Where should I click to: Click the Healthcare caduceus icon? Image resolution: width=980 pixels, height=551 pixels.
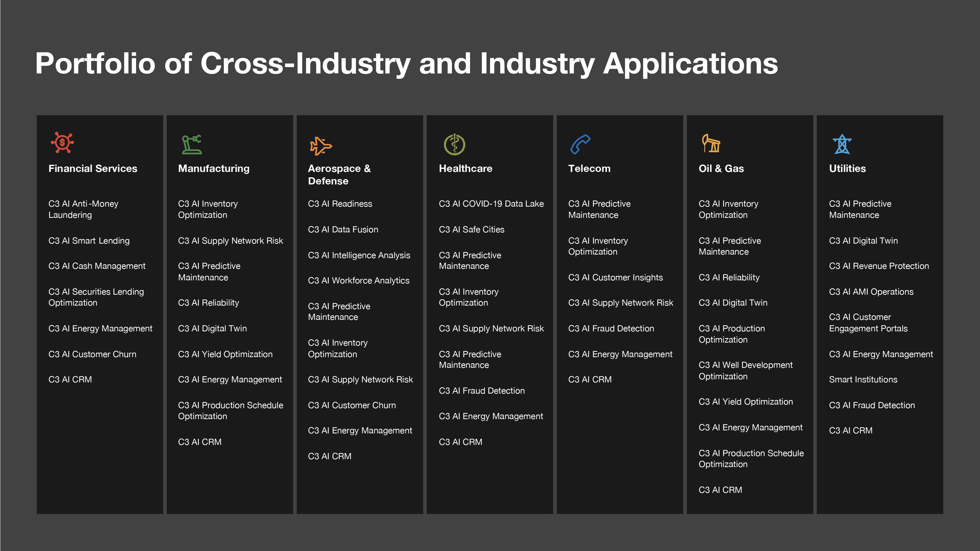pos(454,144)
